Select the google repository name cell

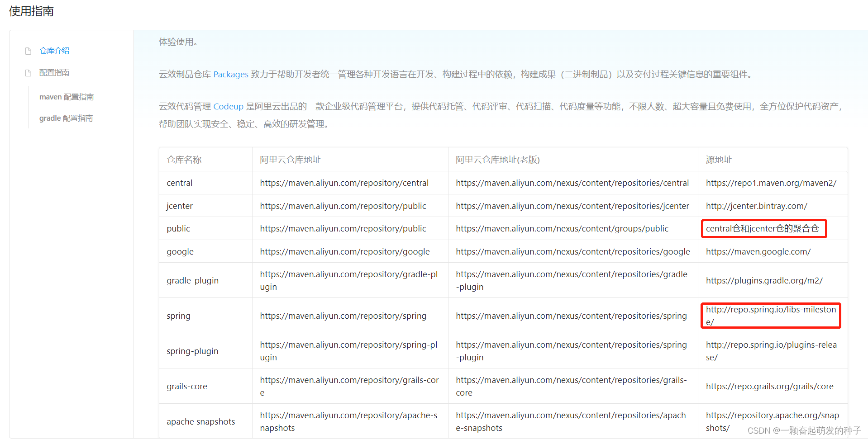pos(180,251)
